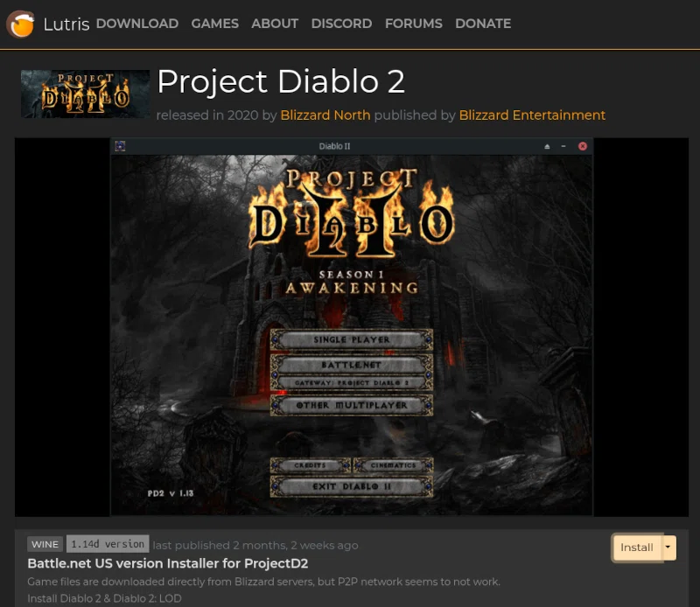Open the Blizzard North developer link
Image resolution: width=700 pixels, height=607 pixels.
tap(325, 115)
